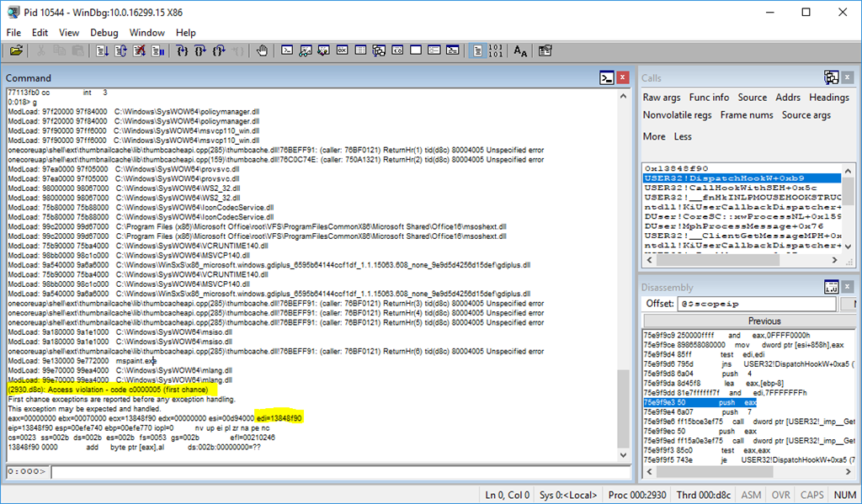
Task: Click the Go (run) toolbar icon
Action: click(102, 51)
